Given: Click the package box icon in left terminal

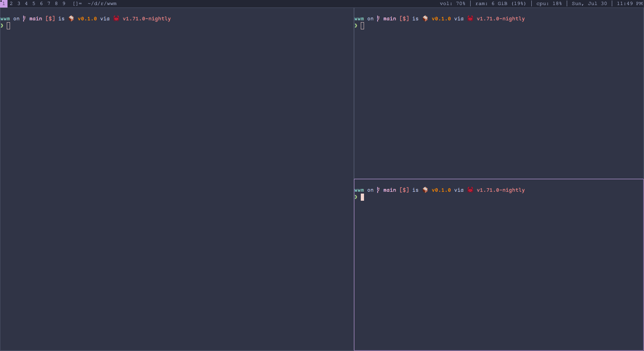Looking at the screenshot, I should [71, 19].
